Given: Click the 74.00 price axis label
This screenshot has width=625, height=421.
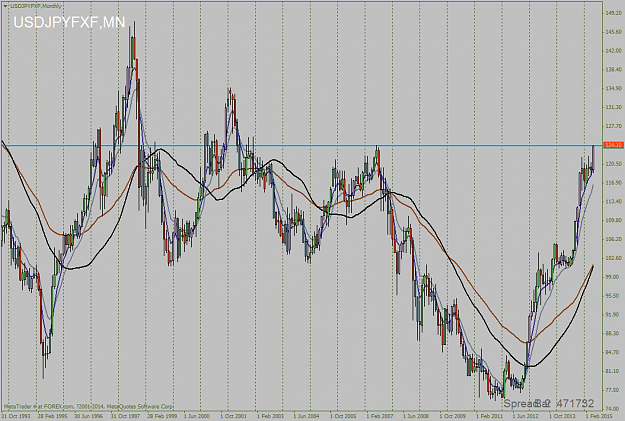Looking at the screenshot, I should 614,409.
